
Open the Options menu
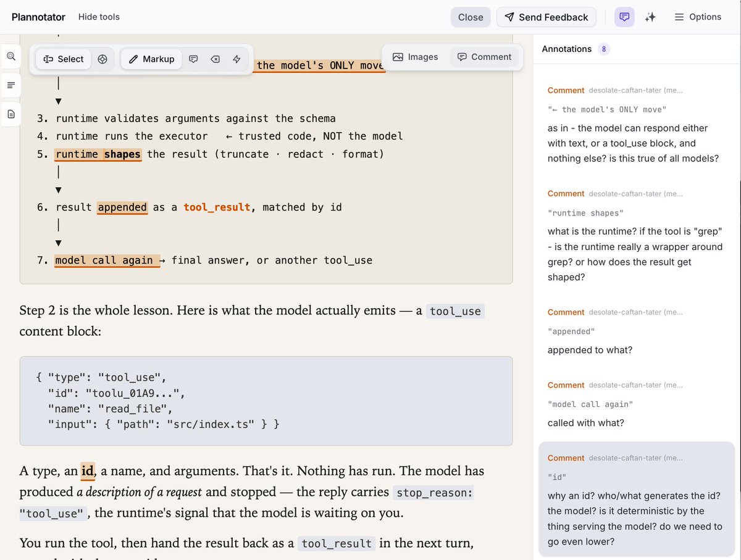click(x=698, y=17)
